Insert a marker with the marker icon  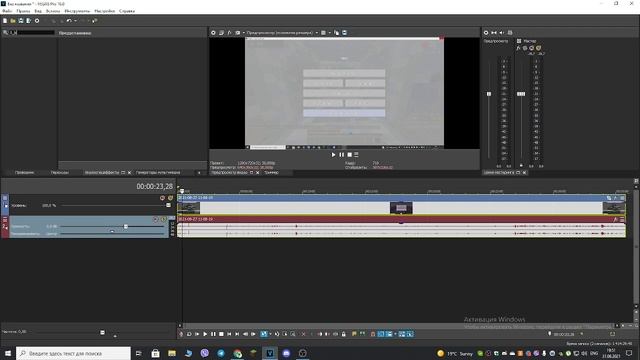(x=354, y=334)
